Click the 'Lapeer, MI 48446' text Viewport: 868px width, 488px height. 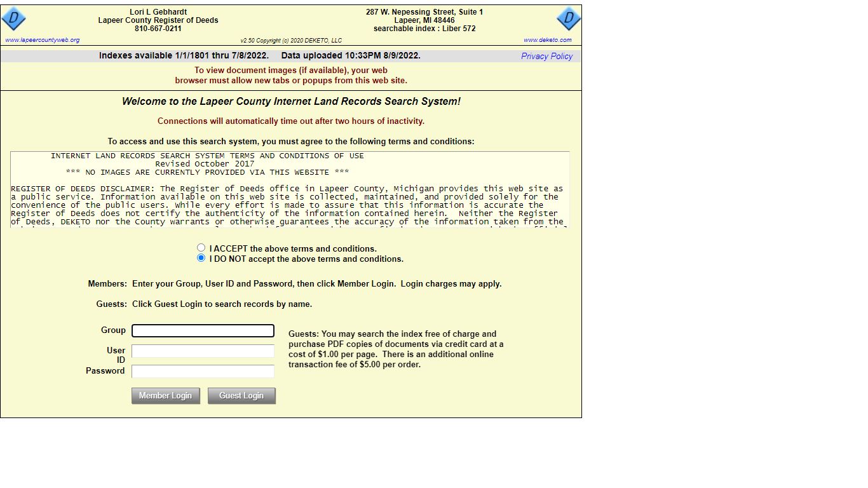pyautogui.click(x=424, y=20)
